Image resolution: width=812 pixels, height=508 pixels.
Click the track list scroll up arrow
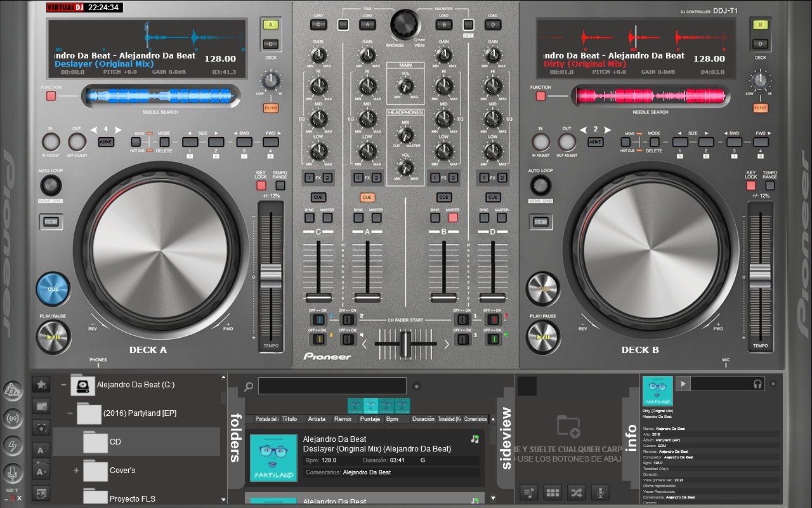click(493, 420)
